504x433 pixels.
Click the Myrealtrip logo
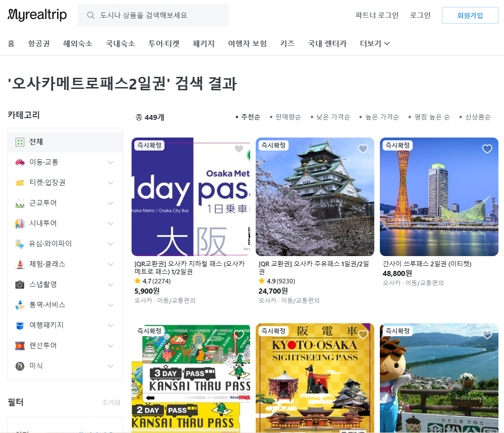[x=37, y=15]
